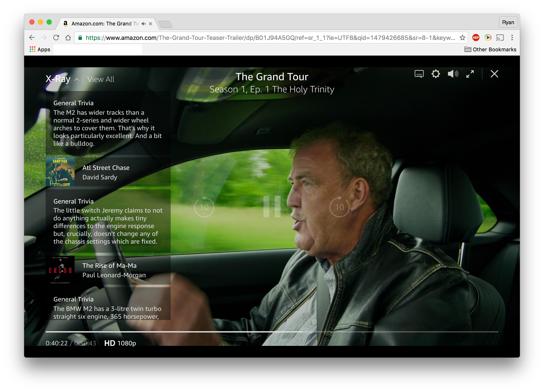Screen dimensions: 544x392
Task: Open Apps bookmarks shortcut
Action: 40,49
